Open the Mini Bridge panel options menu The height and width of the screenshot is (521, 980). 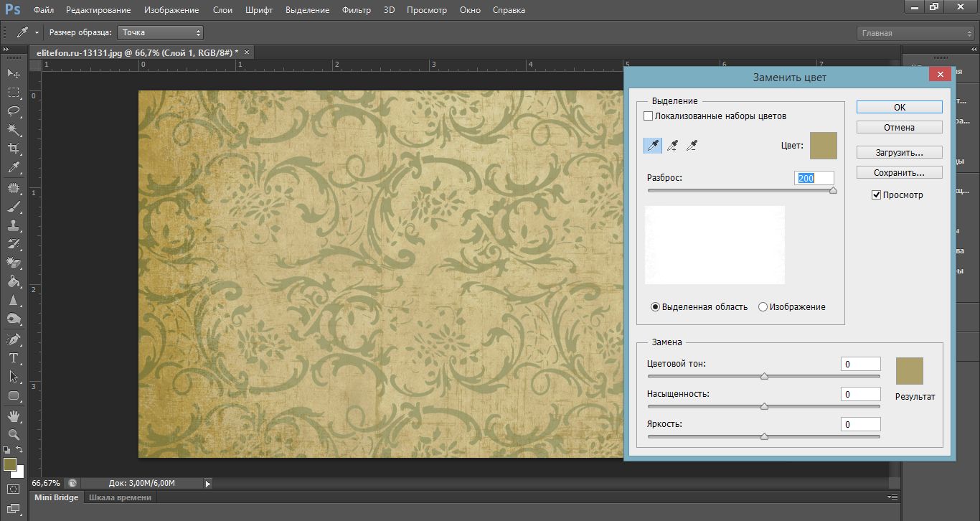point(892,497)
